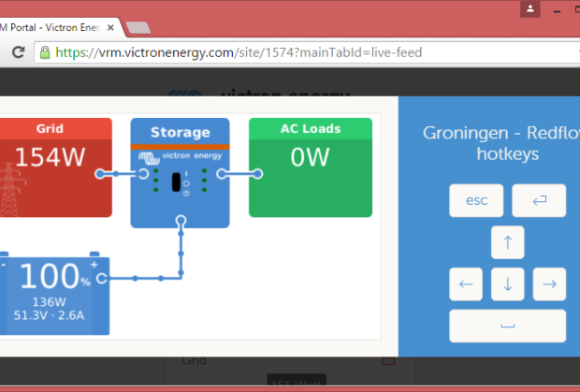Screen dimensions: 580x392
Task: Click the enter key hotkey button
Action: (x=539, y=200)
